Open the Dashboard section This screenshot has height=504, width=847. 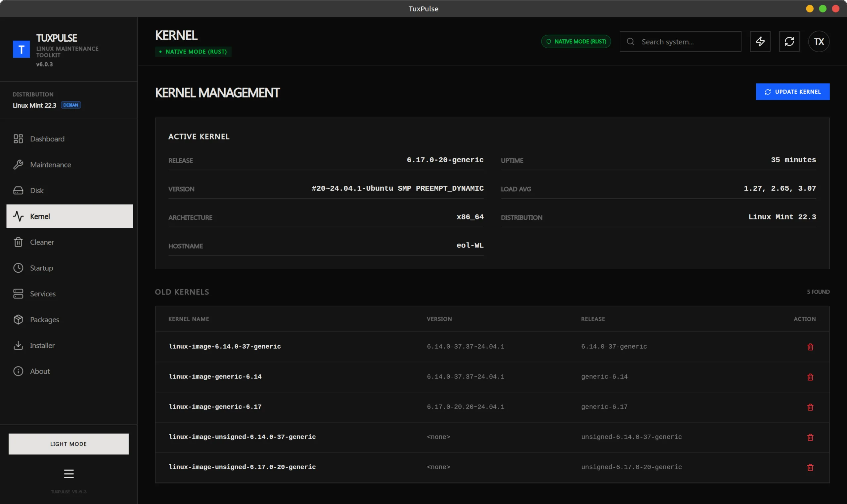click(x=47, y=139)
